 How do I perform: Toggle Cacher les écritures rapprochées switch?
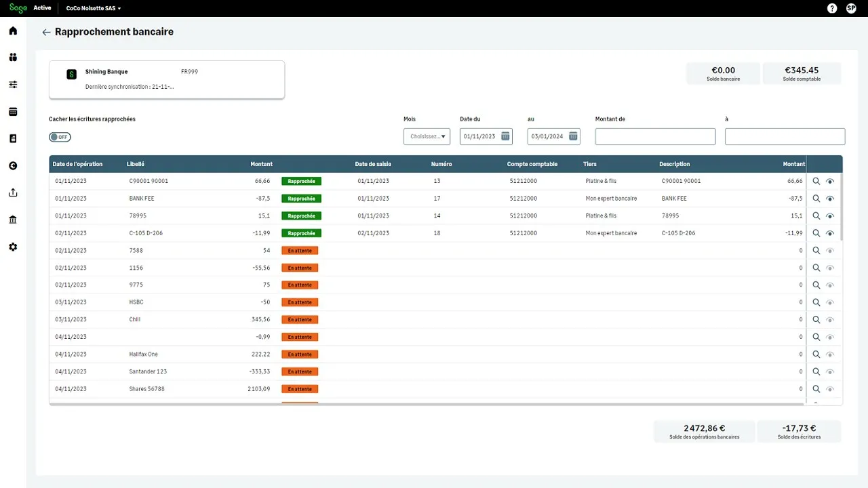pos(60,137)
